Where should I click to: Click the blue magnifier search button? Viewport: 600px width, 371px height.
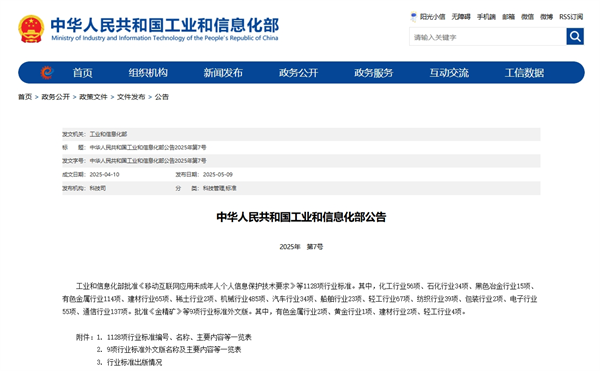click(575, 37)
